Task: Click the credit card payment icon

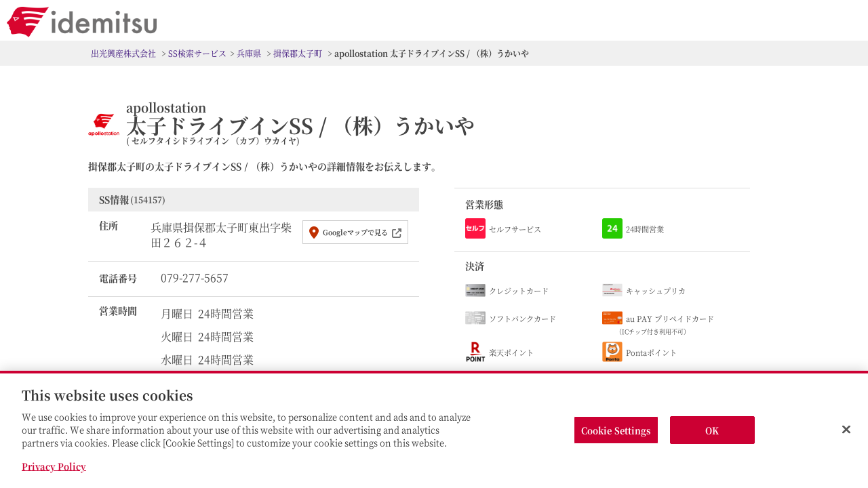Action: point(475,290)
